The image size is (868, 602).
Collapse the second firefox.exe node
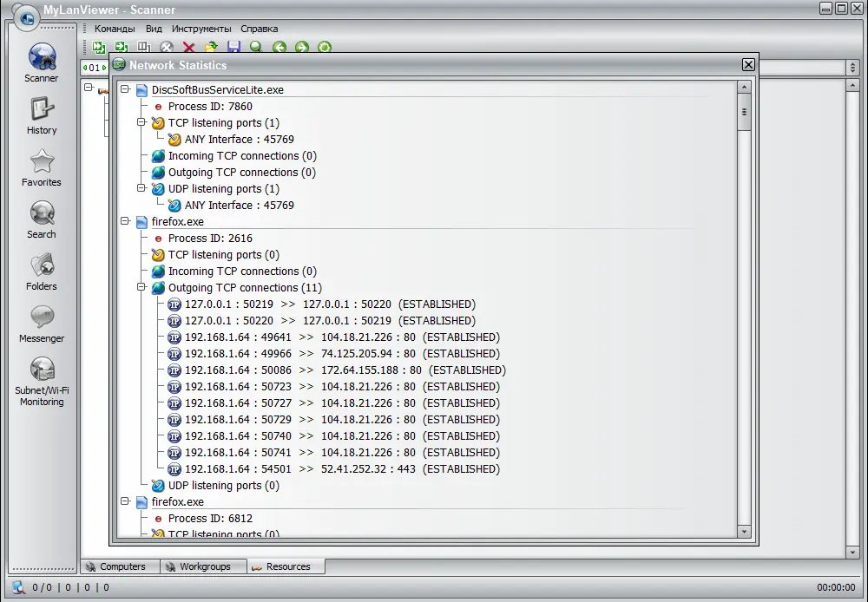(125, 501)
